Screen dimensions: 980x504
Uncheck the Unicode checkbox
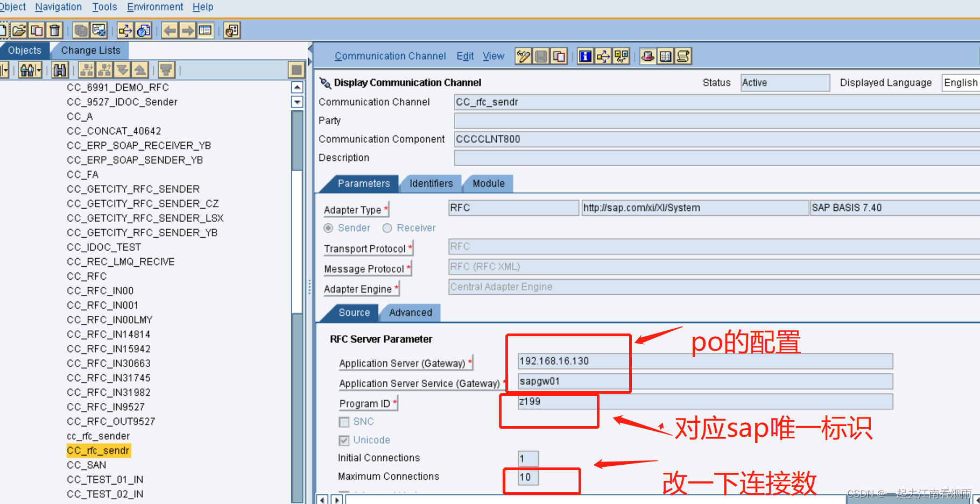344,440
